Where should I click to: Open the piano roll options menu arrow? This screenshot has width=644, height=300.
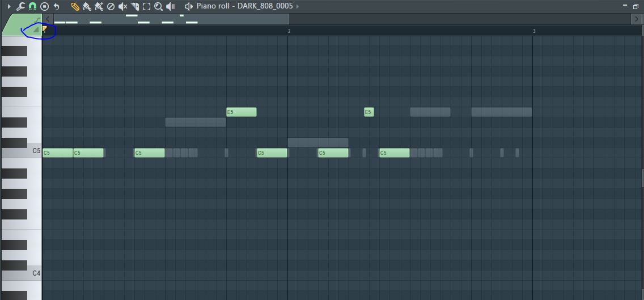click(x=9, y=6)
